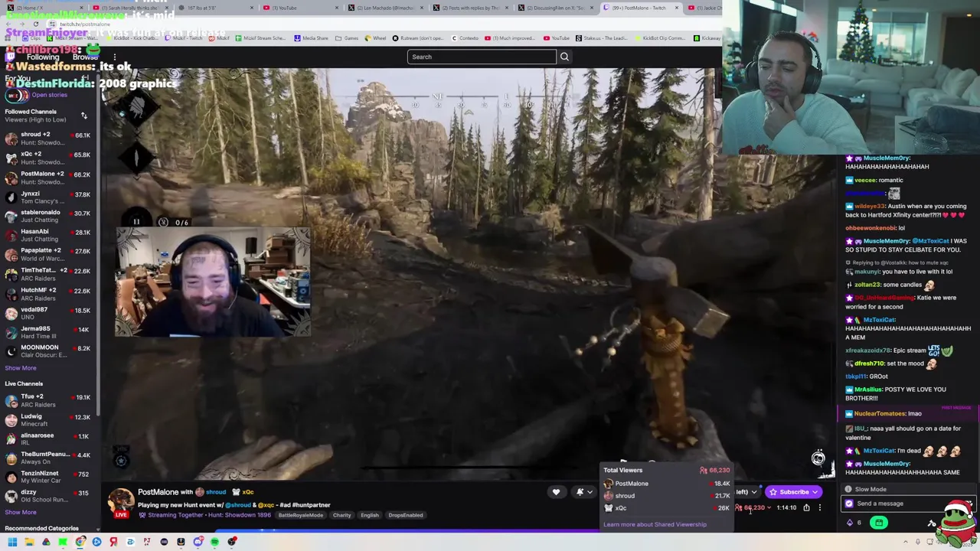The width and height of the screenshot is (980, 551).
Task: Click the DropsEnabled tag
Action: pos(406,515)
